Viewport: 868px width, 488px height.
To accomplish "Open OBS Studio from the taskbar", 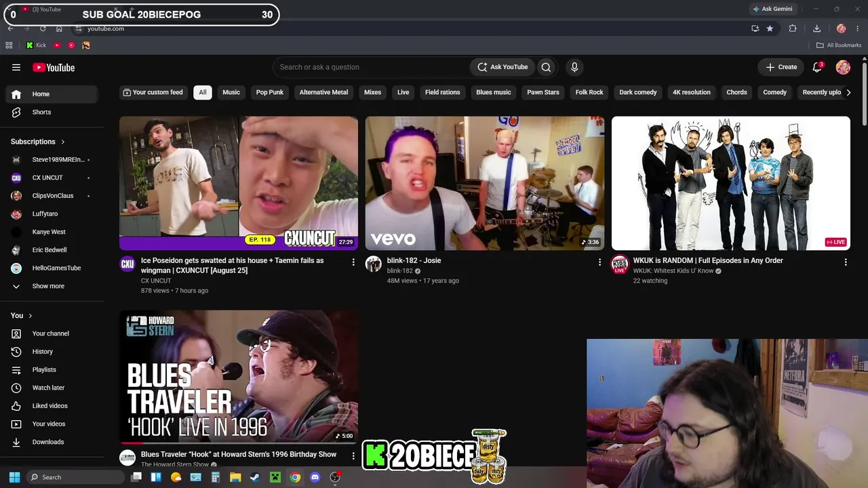I will pyautogui.click(x=335, y=477).
